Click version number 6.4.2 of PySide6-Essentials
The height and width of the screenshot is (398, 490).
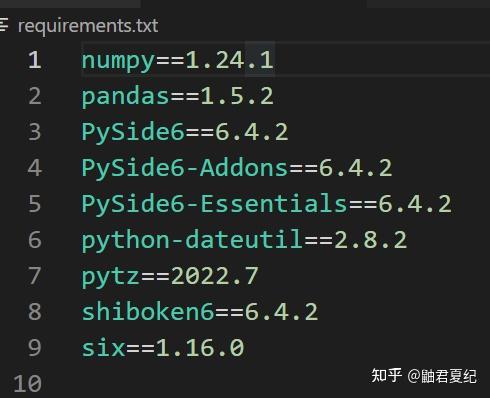coord(415,204)
